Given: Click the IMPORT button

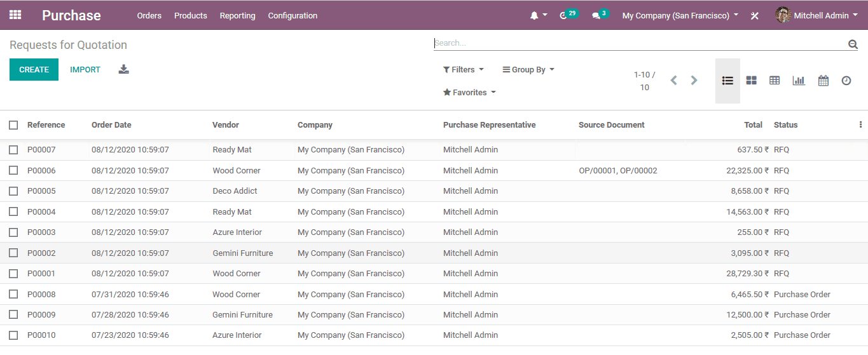Looking at the screenshot, I should (x=85, y=70).
